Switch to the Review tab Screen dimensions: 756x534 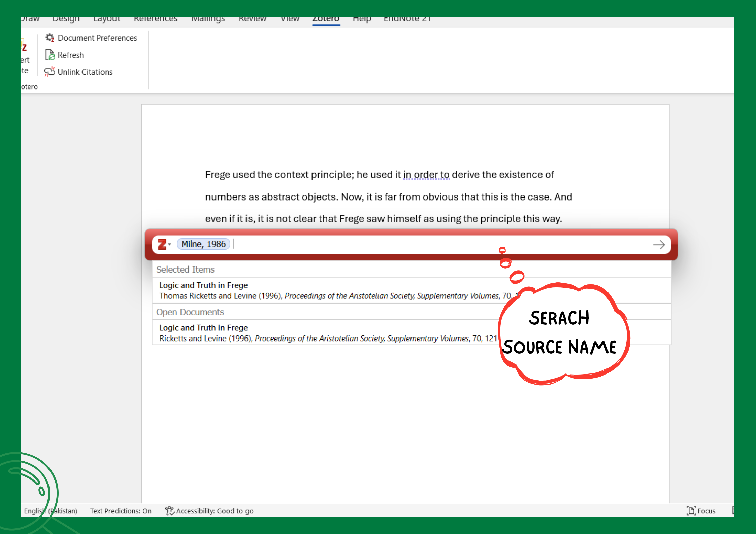click(x=253, y=19)
